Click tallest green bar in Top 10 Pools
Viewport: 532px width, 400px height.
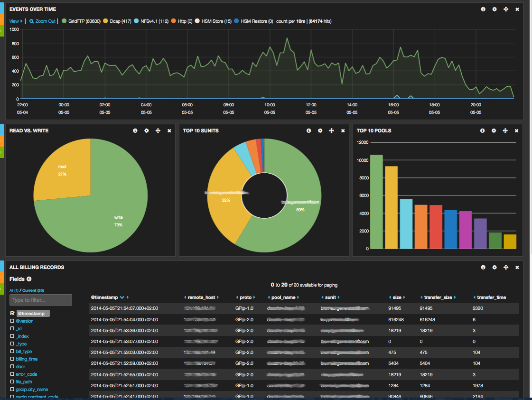click(377, 202)
